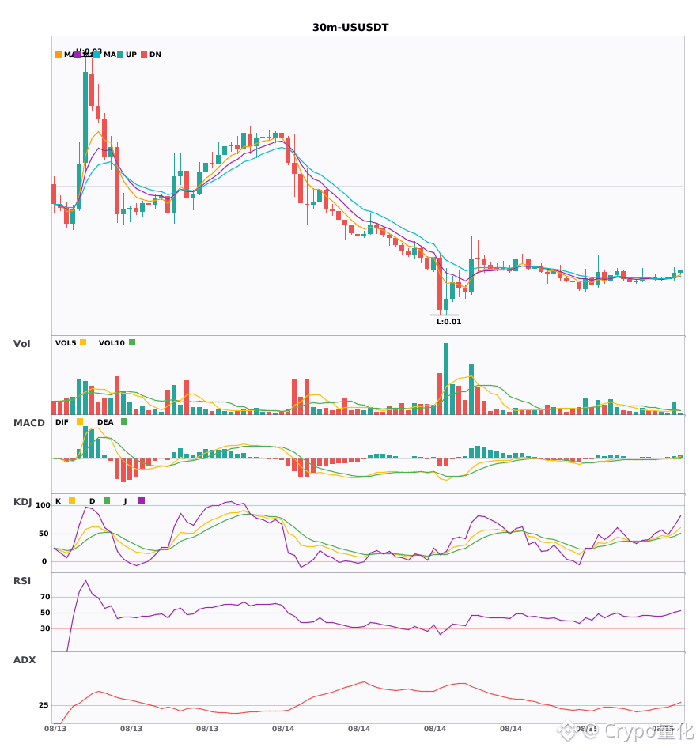Click the yellow K legend swatch

pos(72,500)
